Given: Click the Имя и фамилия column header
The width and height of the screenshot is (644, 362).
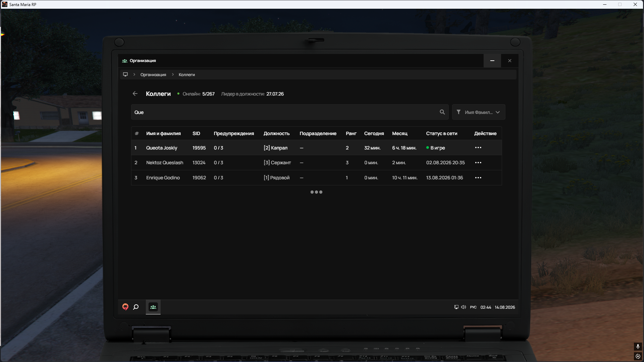Looking at the screenshot, I should pos(163,133).
